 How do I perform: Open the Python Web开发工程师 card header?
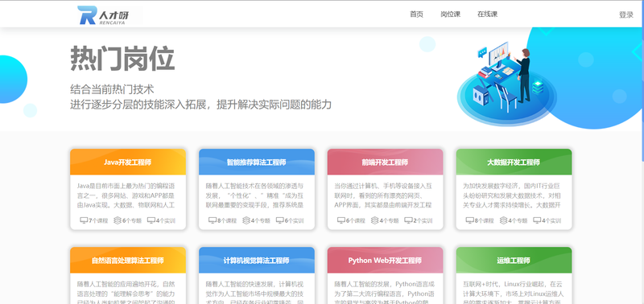click(x=385, y=260)
